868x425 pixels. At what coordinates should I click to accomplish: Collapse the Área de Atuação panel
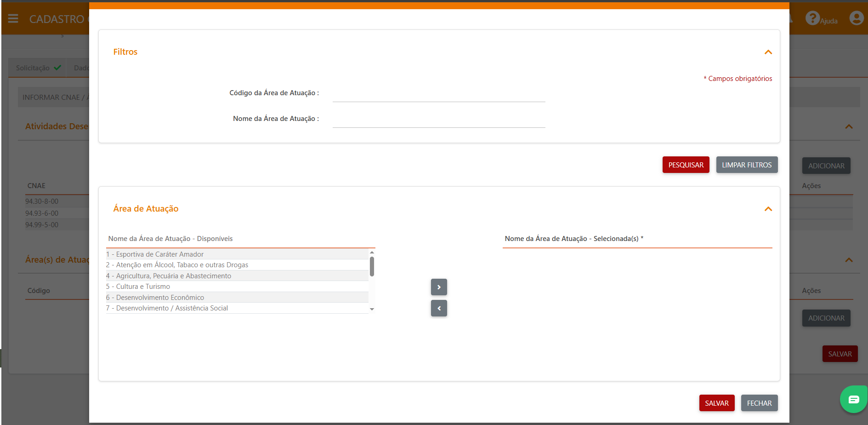pyautogui.click(x=768, y=209)
